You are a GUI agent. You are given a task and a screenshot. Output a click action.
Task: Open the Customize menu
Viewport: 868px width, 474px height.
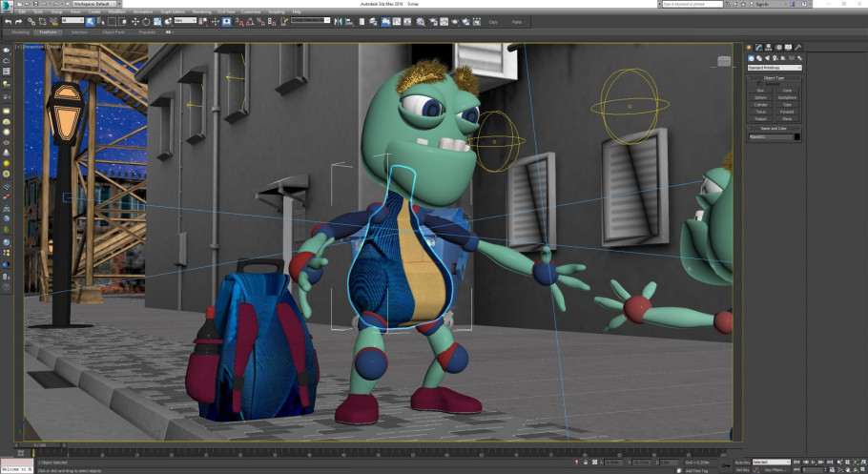point(251,11)
